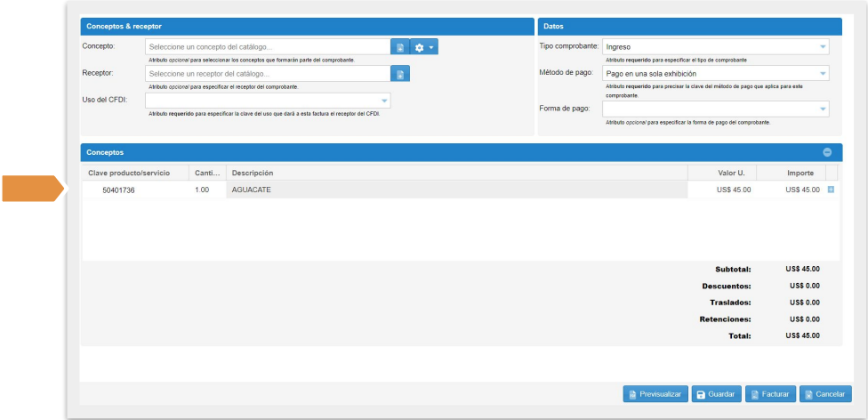Collapse the Conceptos panel with minus icon

827,152
